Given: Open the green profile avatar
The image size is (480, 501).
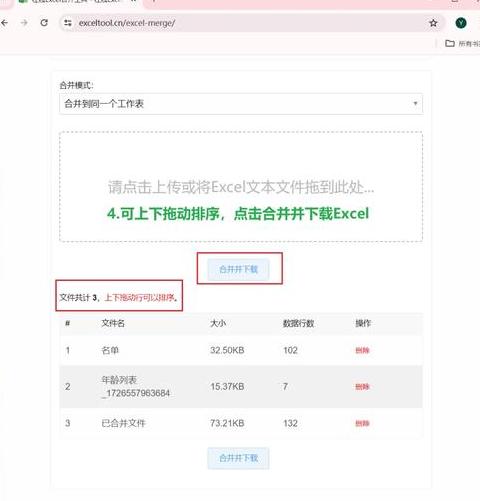Looking at the screenshot, I should pyautogui.click(x=461, y=23).
